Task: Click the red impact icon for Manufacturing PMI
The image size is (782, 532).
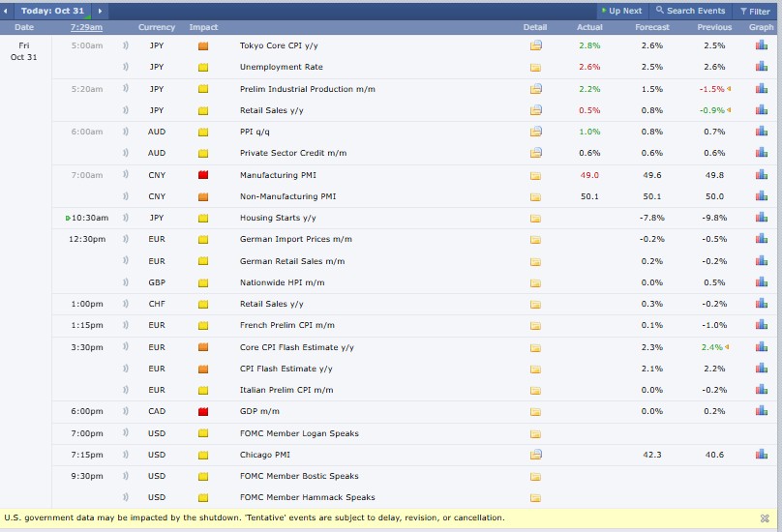Action: pos(203,175)
